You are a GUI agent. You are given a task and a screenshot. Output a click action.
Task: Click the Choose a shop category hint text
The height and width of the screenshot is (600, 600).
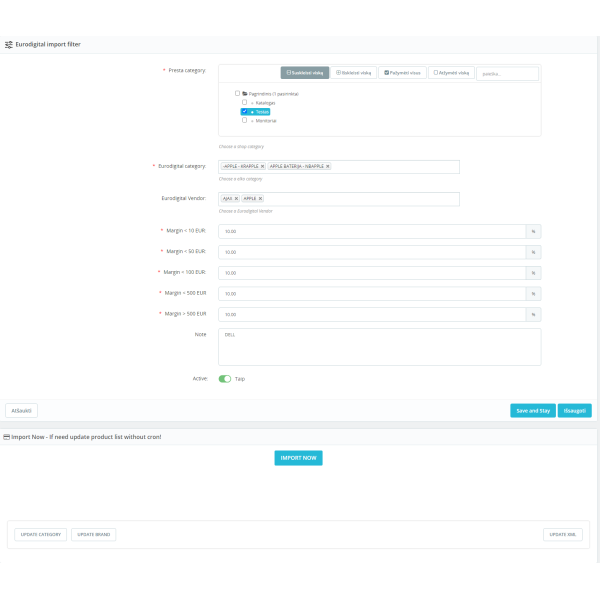coord(241,147)
